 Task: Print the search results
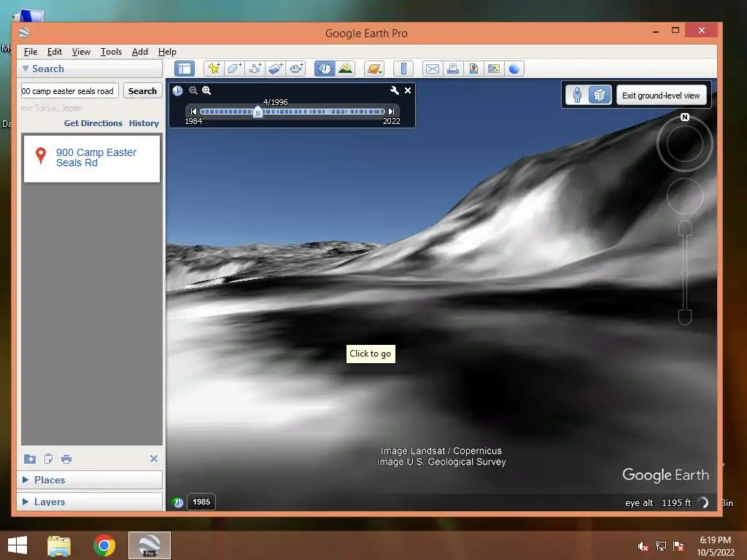pyautogui.click(x=66, y=459)
